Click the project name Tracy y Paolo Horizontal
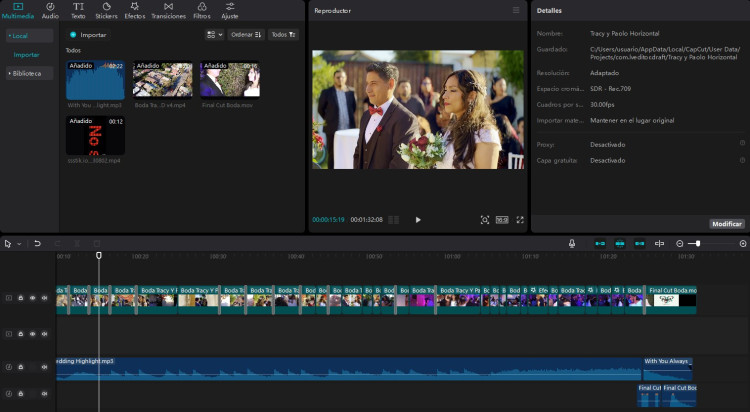Screen dimensions: 750x412 (624, 33)
